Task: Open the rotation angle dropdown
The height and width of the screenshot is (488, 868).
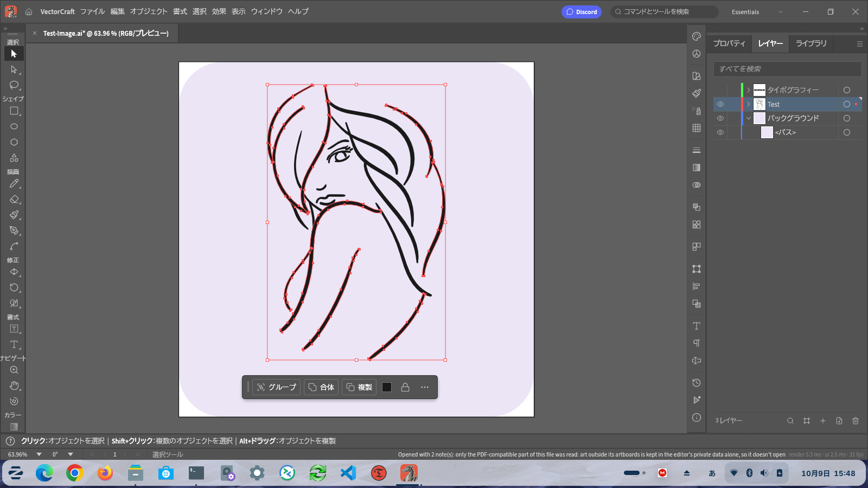Action: point(71,454)
